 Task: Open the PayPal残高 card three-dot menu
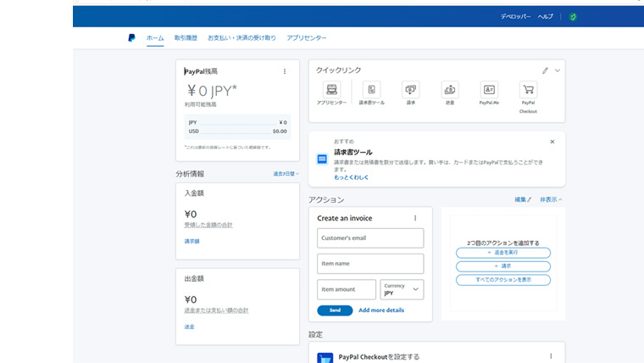tap(285, 71)
